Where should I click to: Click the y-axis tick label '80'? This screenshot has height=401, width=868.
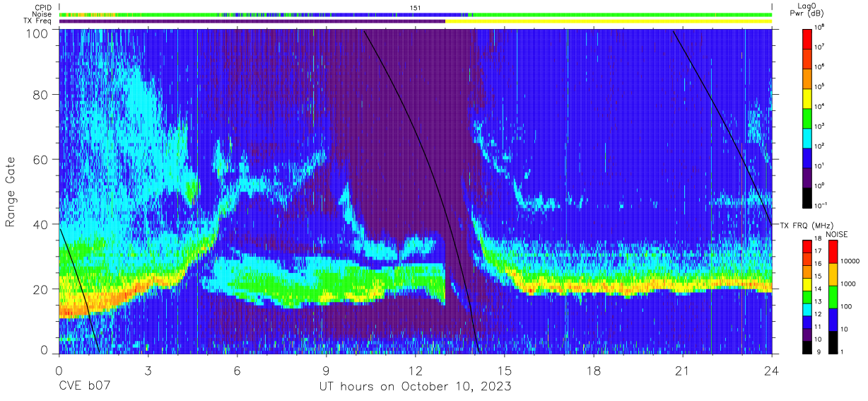coord(41,95)
